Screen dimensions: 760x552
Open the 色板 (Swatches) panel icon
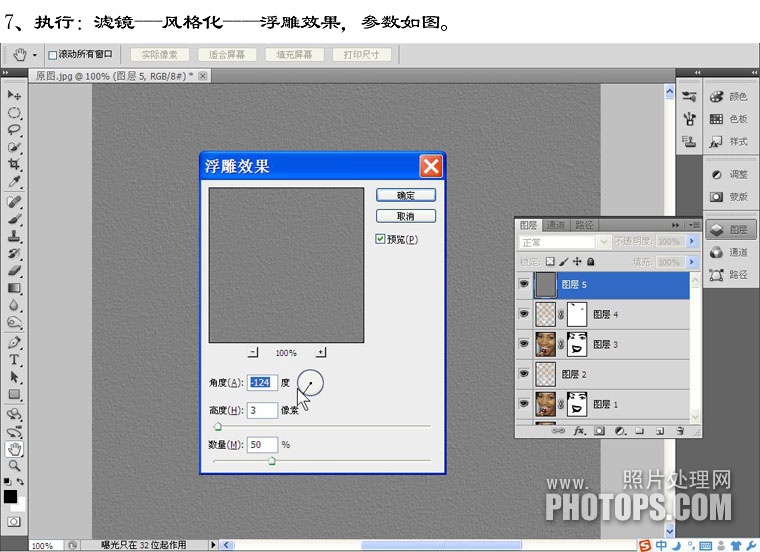[716, 119]
